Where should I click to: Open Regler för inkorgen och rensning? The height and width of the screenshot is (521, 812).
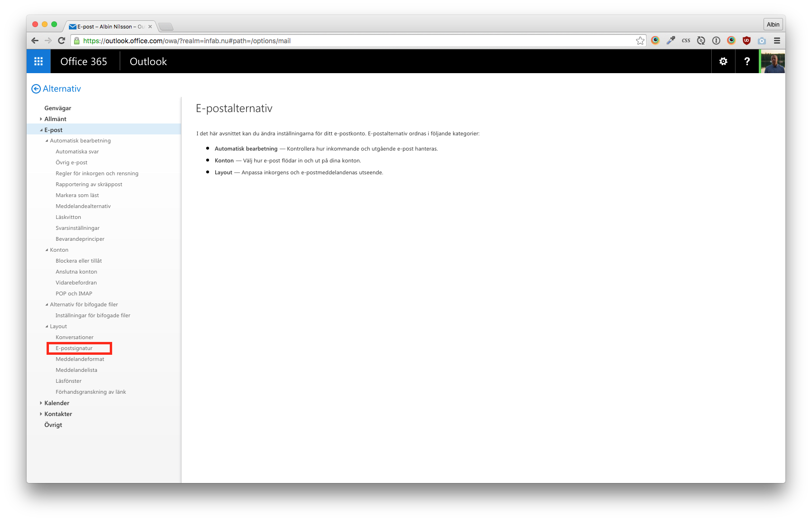97,174
